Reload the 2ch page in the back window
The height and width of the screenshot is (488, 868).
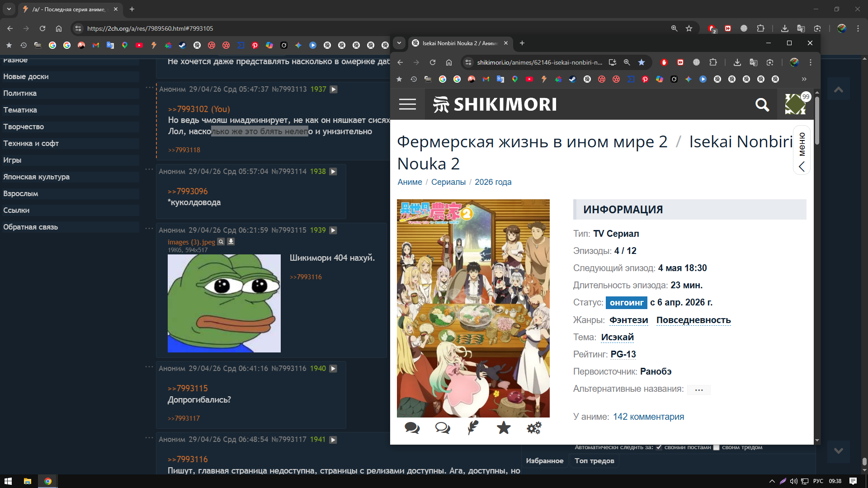(42, 28)
